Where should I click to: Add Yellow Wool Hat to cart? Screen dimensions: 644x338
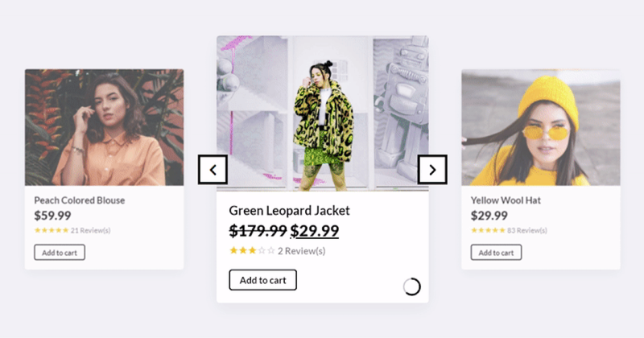tap(496, 253)
